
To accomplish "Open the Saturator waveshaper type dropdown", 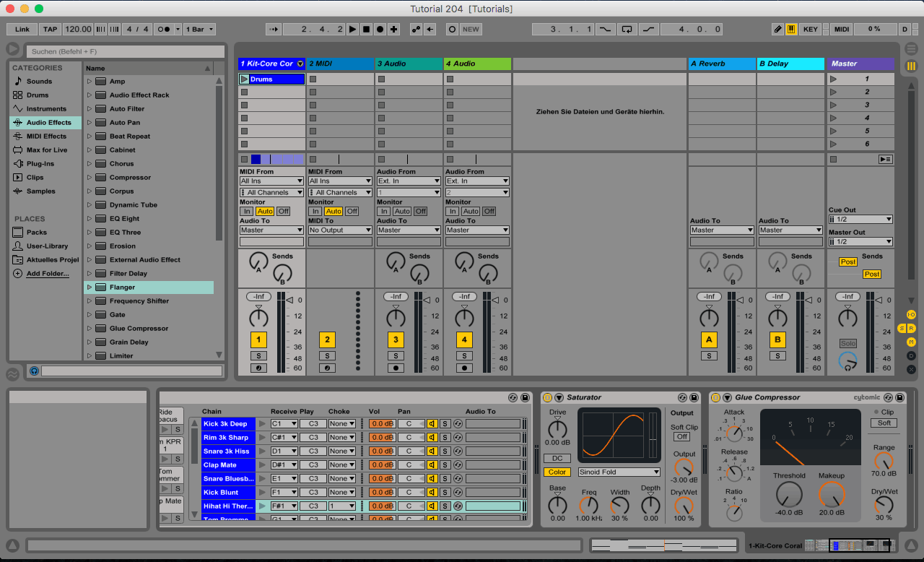I will (619, 472).
